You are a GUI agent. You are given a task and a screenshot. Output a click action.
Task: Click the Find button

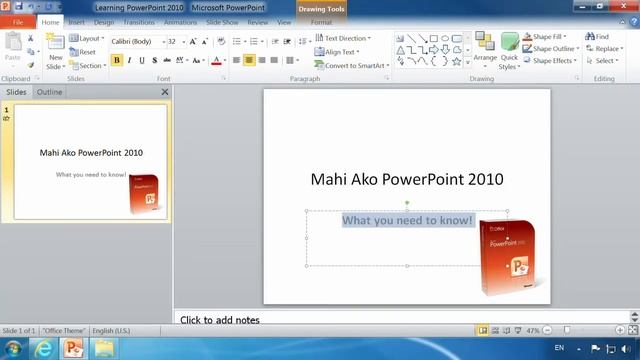point(597,37)
